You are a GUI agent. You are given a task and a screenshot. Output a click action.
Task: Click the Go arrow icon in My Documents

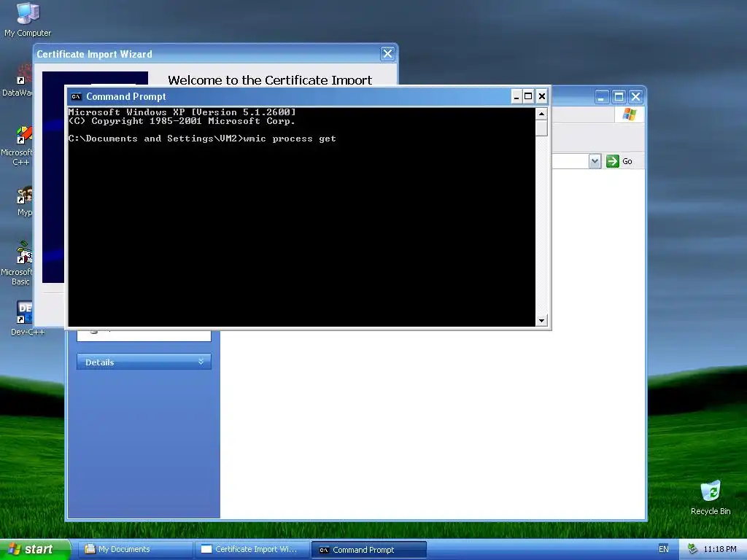[x=612, y=161]
